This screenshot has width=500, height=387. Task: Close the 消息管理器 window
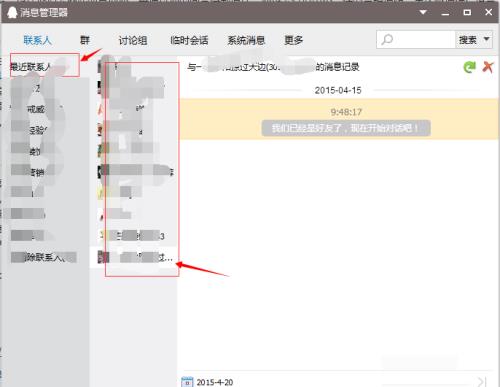click(x=488, y=12)
